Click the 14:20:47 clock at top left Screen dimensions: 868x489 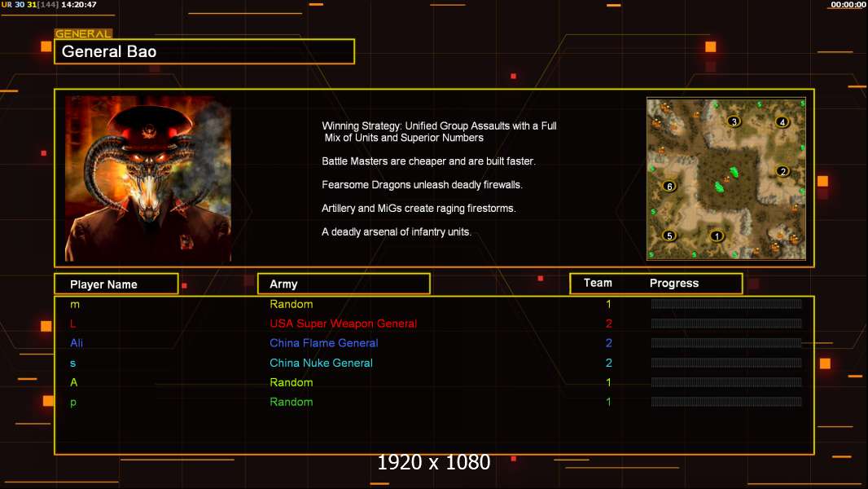click(79, 4)
